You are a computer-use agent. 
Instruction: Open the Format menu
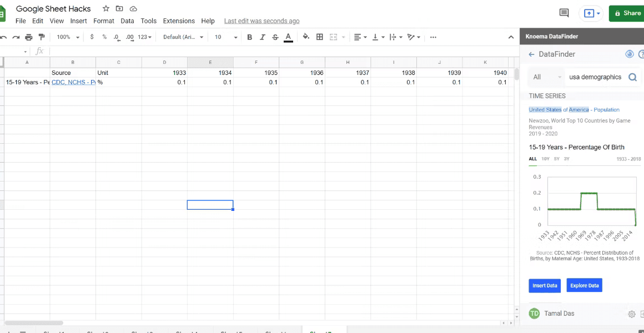[104, 21]
